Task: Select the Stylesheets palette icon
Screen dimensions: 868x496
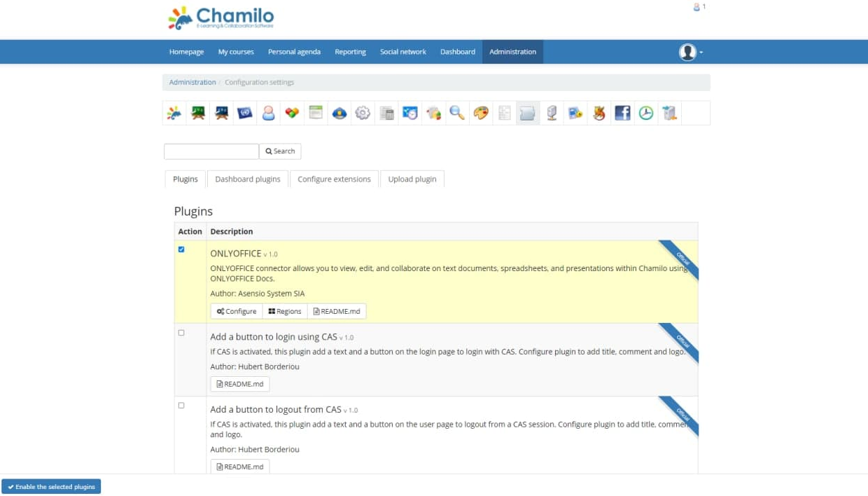Action: (x=480, y=112)
